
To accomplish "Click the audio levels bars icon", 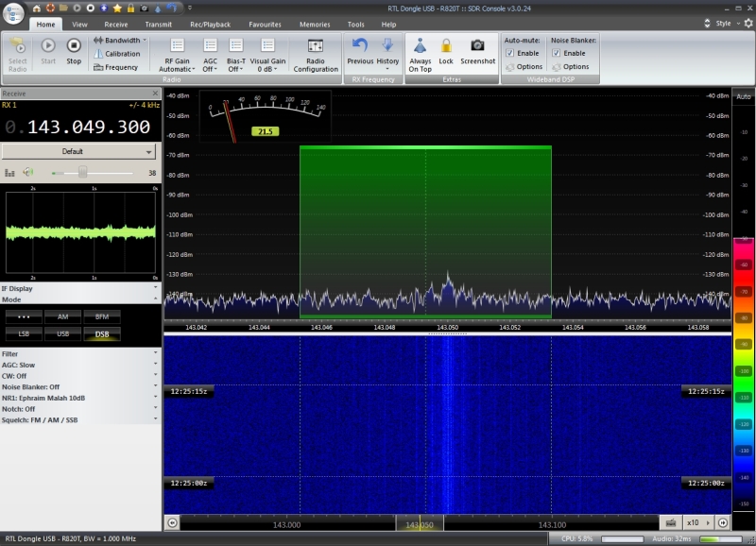I will [x=9, y=173].
